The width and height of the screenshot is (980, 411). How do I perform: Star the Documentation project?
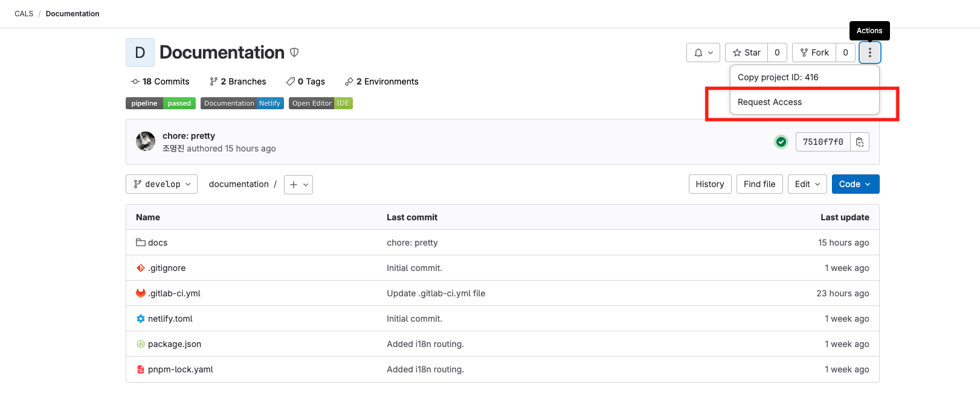point(747,53)
